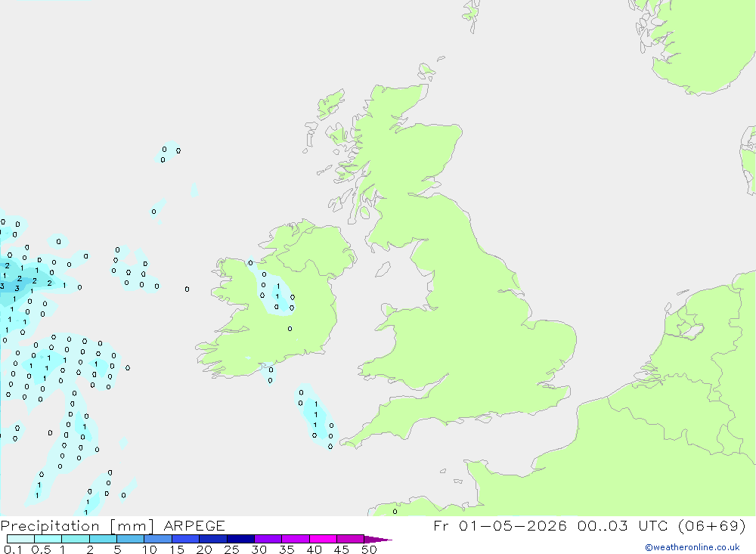Click the '(06+69)' forecast run text

click(x=711, y=525)
